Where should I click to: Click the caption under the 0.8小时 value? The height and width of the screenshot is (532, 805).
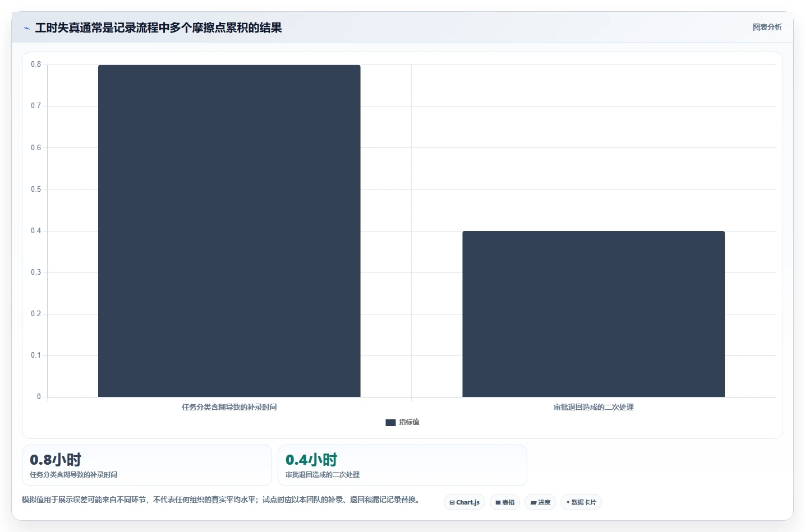point(73,475)
